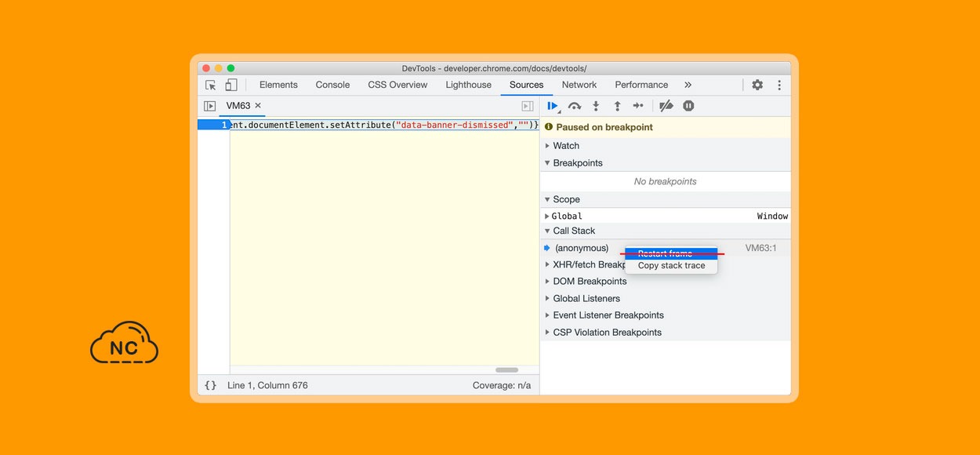Click the Coverage: n/a status text
The height and width of the screenshot is (455, 980).
pyautogui.click(x=502, y=385)
